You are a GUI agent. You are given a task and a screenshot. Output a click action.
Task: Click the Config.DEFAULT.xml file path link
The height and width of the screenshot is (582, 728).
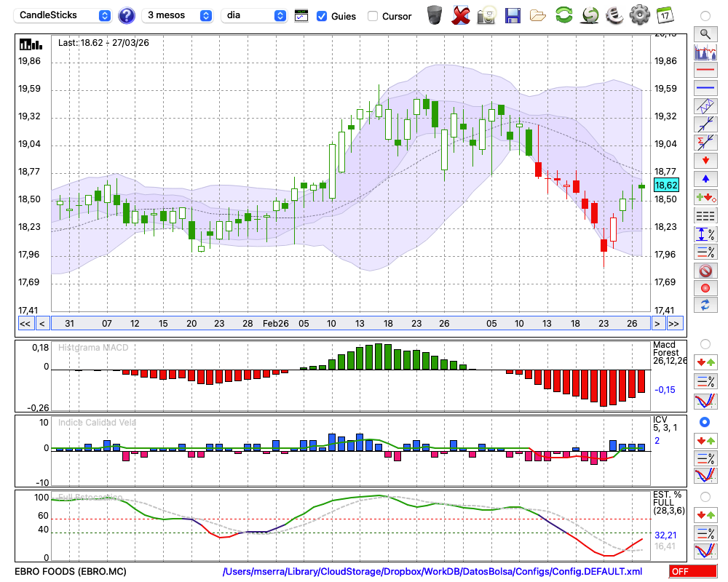432,572
